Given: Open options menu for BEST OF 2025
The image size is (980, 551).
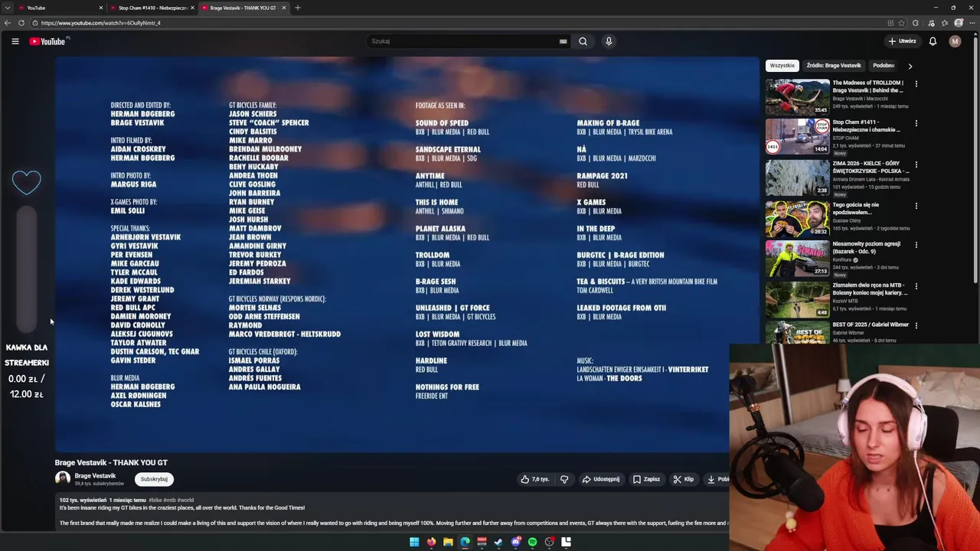Looking at the screenshot, I should (916, 326).
